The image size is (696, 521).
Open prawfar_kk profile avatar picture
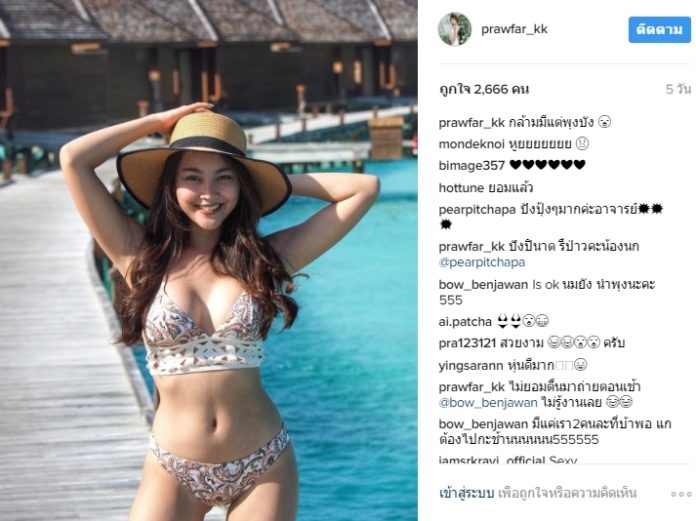pyautogui.click(x=455, y=29)
